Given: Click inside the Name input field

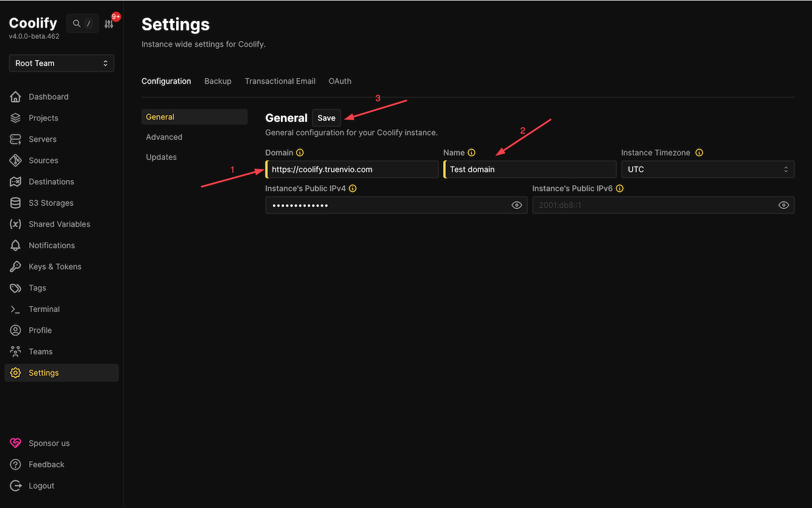Looking at the screenshot, I should [530, 169].
